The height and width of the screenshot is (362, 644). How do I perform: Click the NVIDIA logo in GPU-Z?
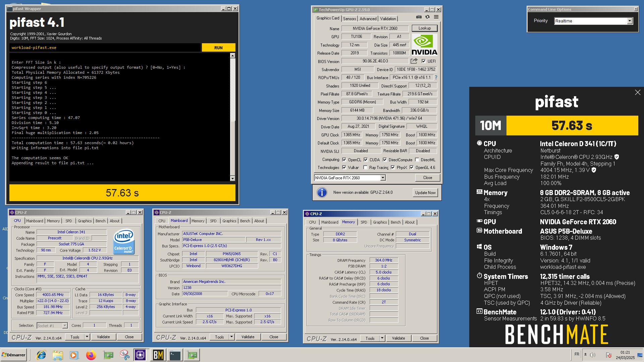424,45
